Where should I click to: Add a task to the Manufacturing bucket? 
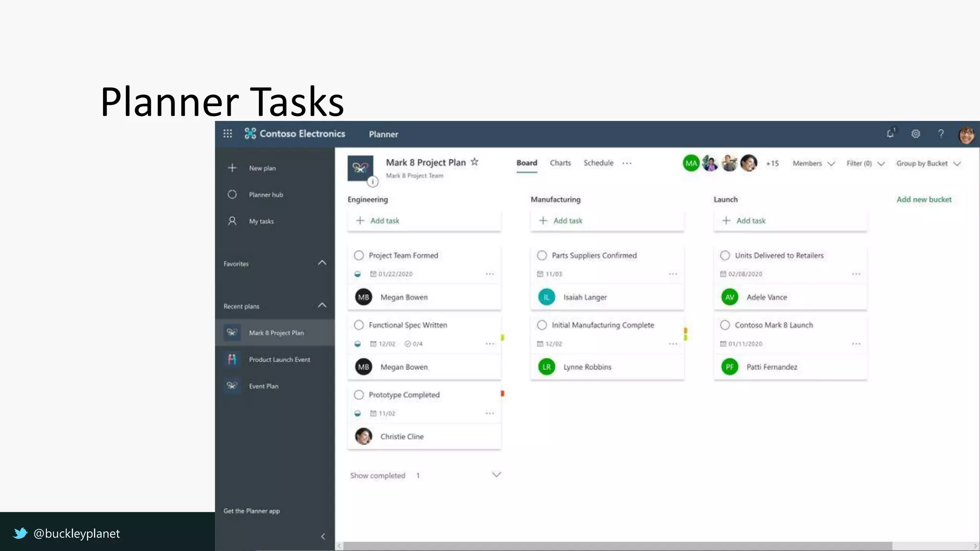pyautogui.click(x=607, y=220)
